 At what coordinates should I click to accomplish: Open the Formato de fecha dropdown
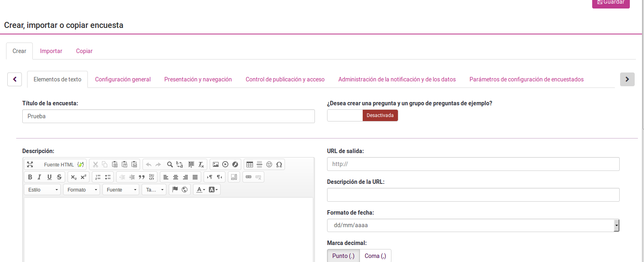click(x=473, y=225)
